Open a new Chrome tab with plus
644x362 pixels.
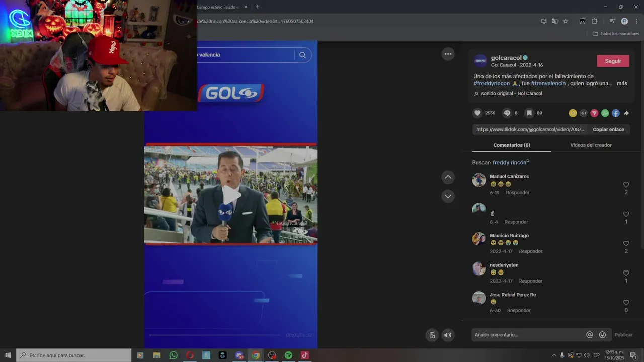257,7
